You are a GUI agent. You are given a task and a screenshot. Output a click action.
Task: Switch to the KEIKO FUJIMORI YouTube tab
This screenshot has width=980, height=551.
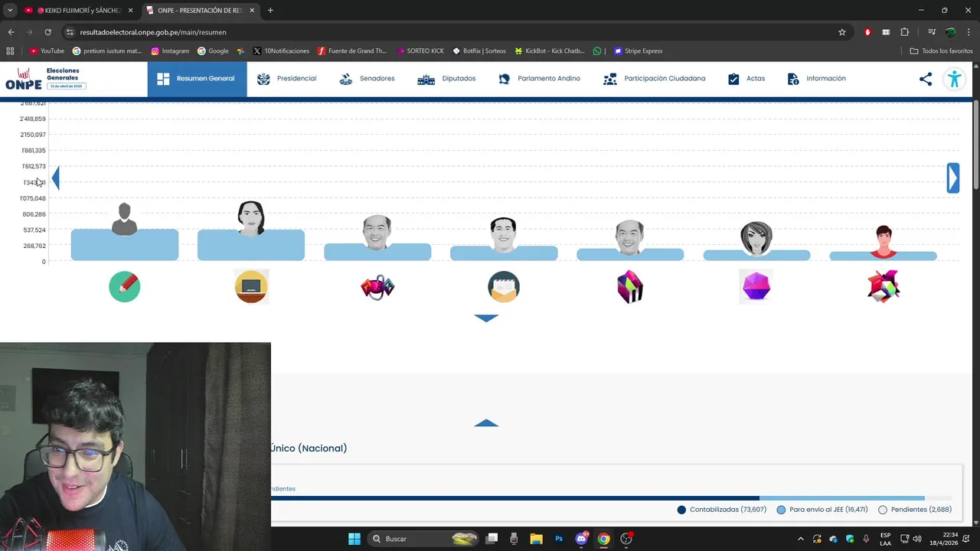point(79,10)
